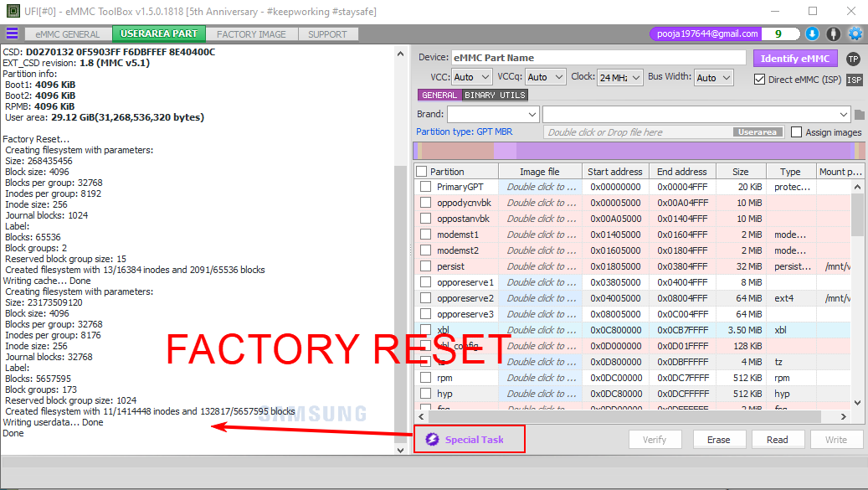
Task: Open the VCC voltage dropdown
Action: [471, 77]
